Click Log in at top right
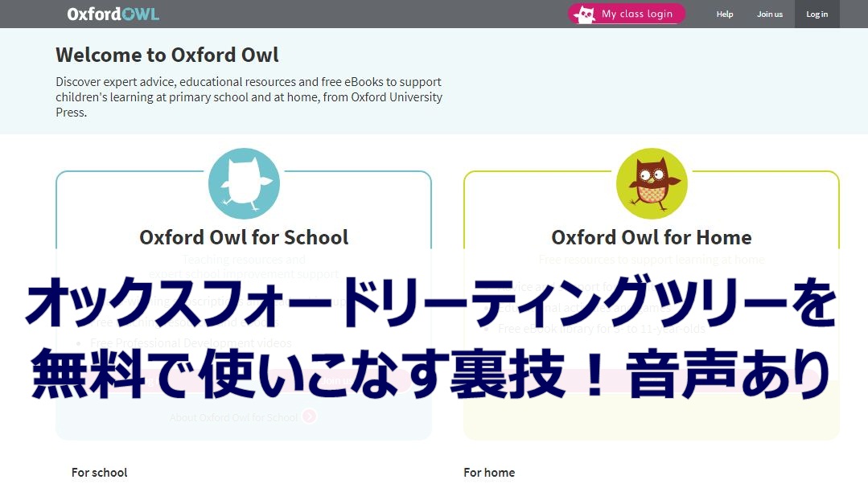 click(x=817, y=14)
